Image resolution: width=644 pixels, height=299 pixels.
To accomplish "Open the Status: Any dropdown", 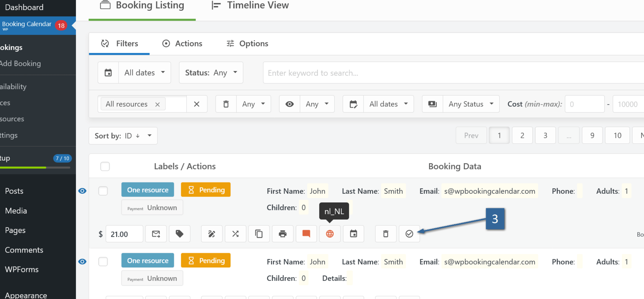I will (x=211, y=73).
